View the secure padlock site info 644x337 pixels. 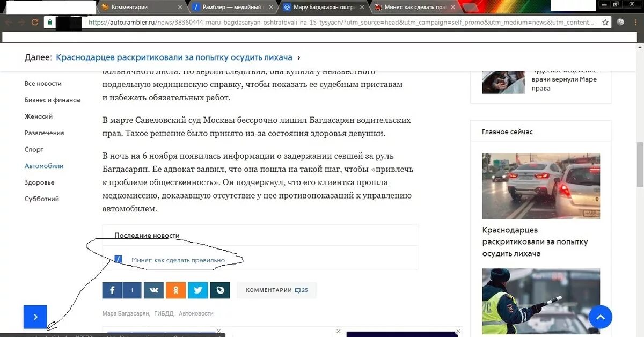click(50, 22)
